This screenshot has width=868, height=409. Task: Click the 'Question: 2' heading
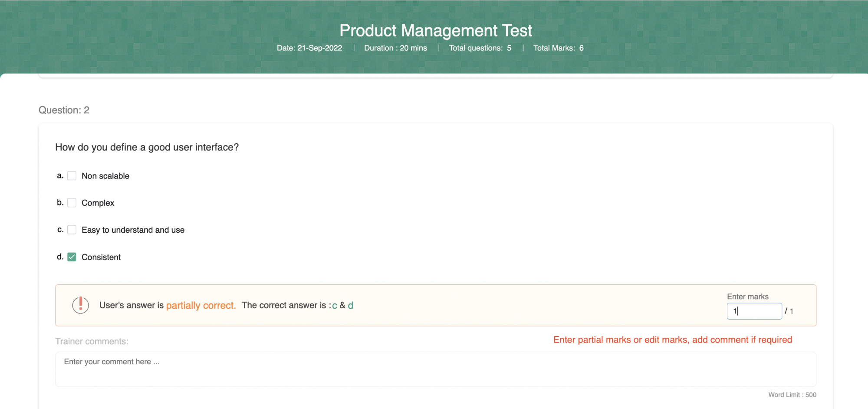coord(64,110)
